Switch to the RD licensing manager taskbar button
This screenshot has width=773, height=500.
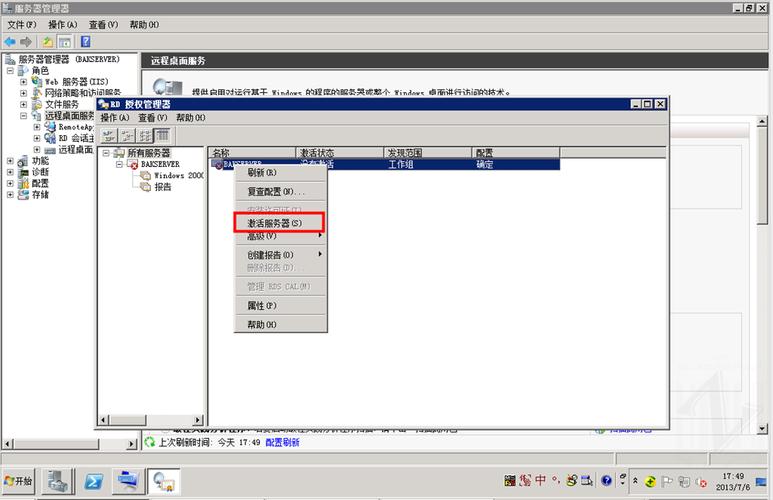[x=164, y=481]
